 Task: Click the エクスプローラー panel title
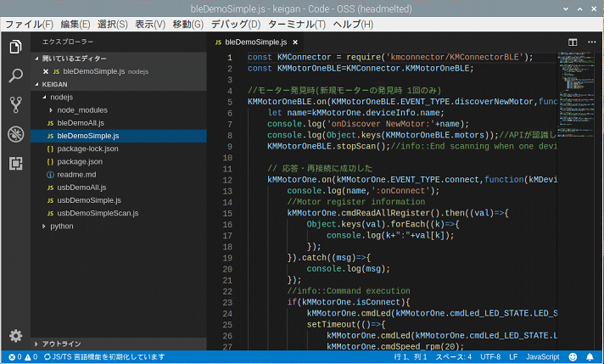tap(68, 42)
